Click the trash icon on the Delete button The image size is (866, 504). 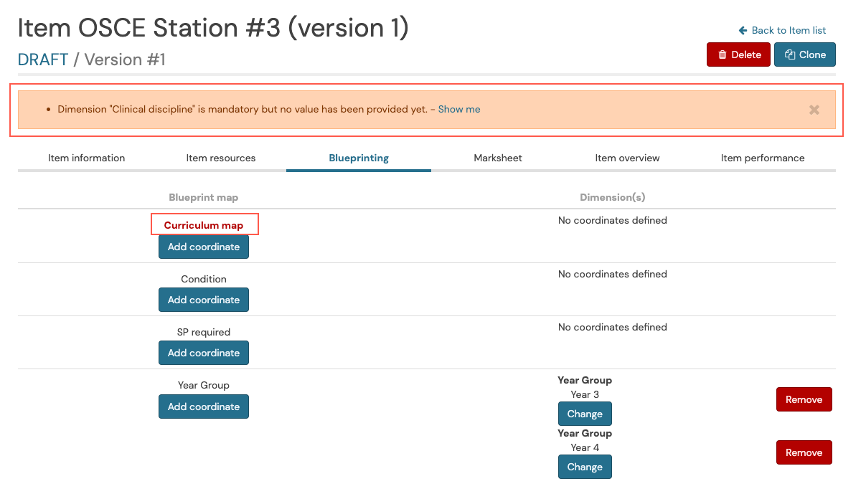(723, 54)
